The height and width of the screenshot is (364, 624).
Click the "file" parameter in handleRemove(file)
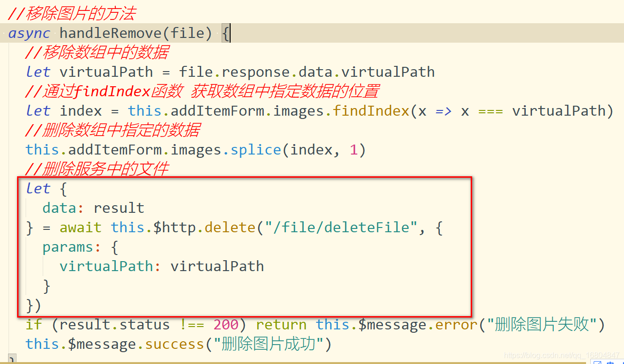(x=187, y=33)
